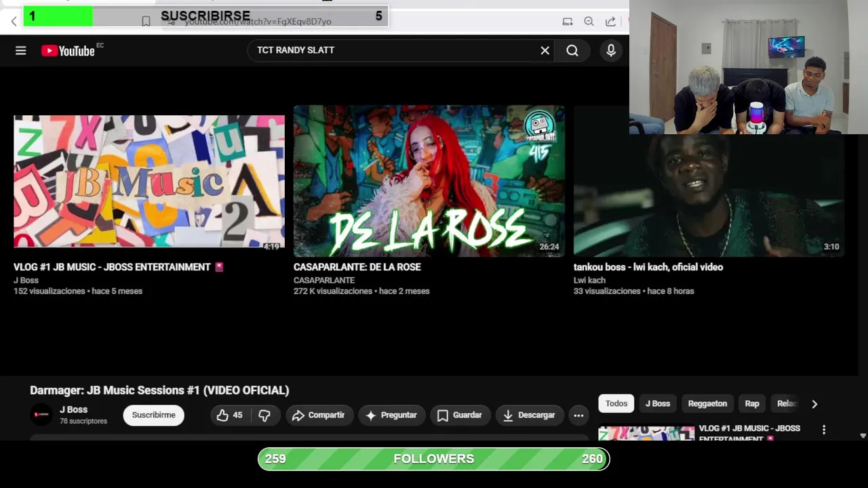Open the sidebar VLOG #1 JB MUSIC thumbnail
The image size is (868, 488).
pyautogui.click(x=646, y=433)
